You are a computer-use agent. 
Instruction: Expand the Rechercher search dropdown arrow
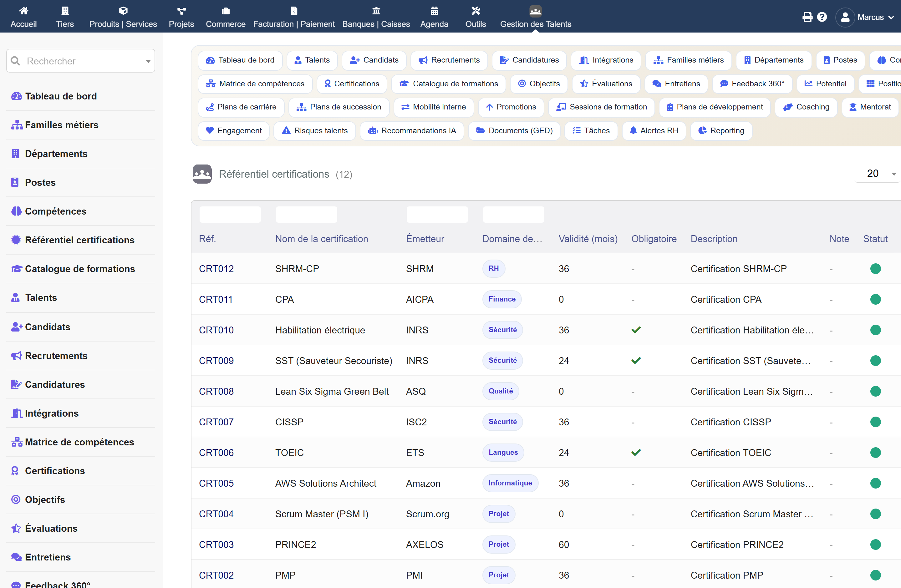coord(148,61)
